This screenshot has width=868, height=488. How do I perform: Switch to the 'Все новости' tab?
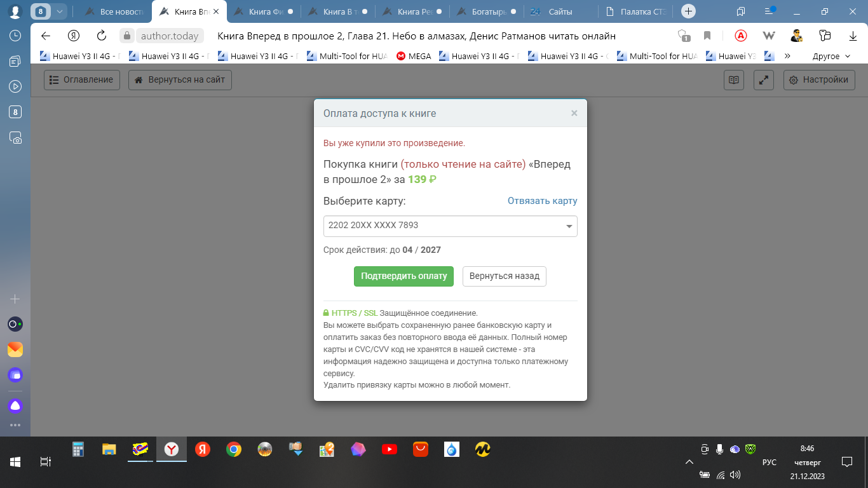click(115, 11)
